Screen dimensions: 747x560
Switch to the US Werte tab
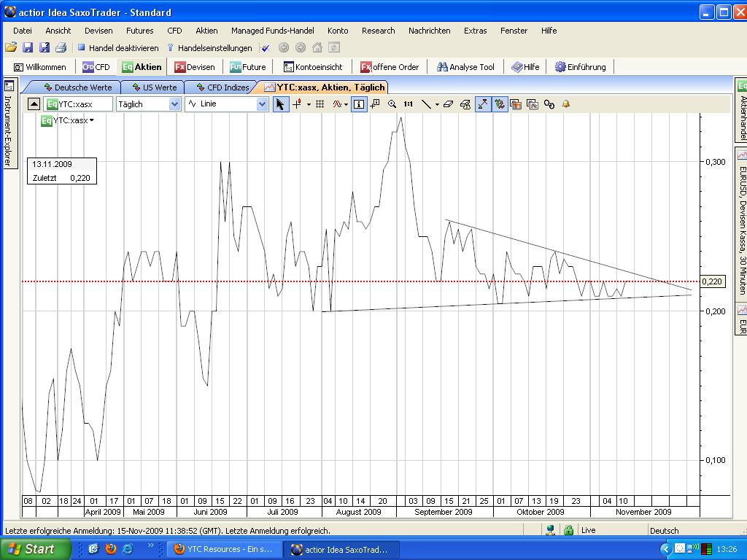click(155, 87)
